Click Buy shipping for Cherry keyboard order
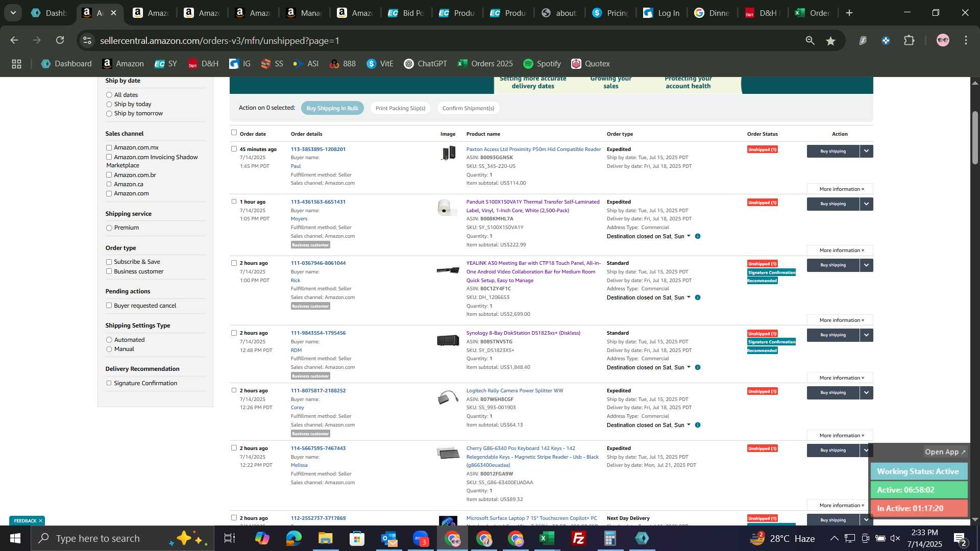Screen dimensions: 980x551 [x=833, y=450]
